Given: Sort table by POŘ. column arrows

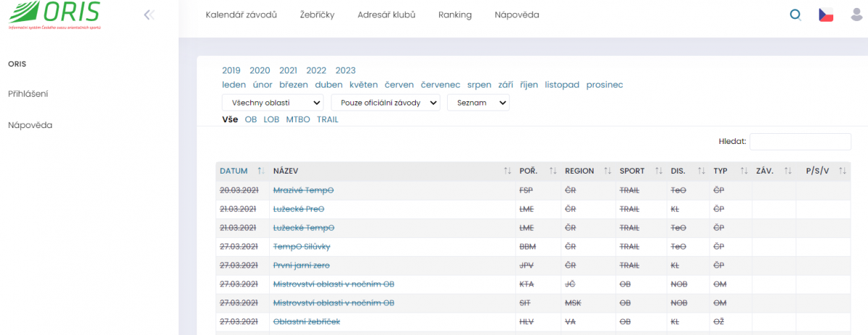Looking at the screenshot, I should click(553, 171).
